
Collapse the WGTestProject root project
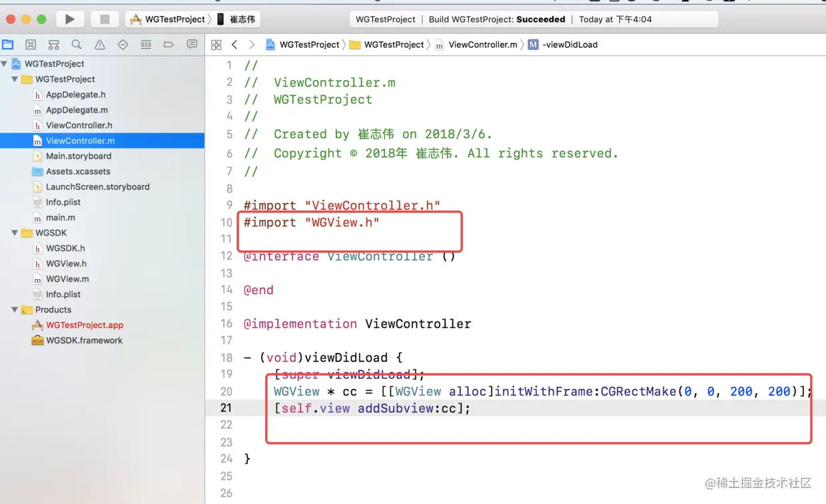tap(5, 64)
